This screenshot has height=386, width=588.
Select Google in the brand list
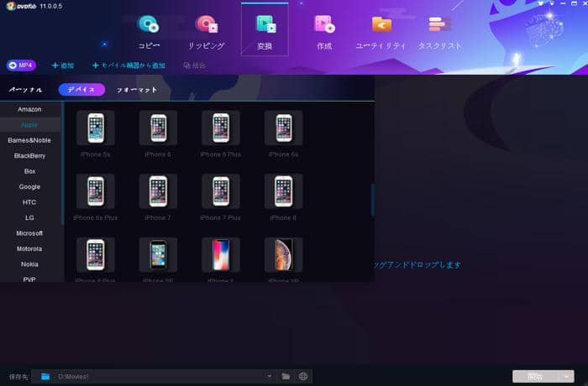(29, 186)
